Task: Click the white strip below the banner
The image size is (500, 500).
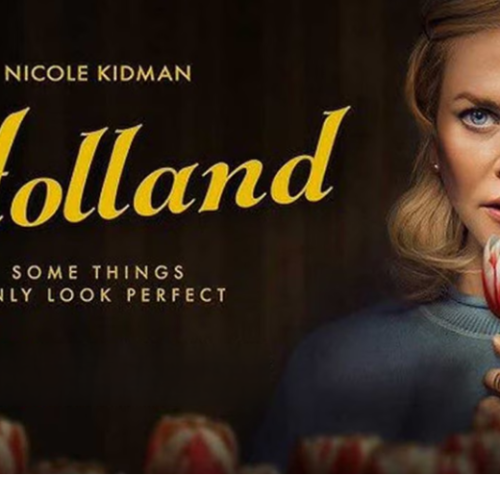Action: pyautogui.click(x=250, y=487)
